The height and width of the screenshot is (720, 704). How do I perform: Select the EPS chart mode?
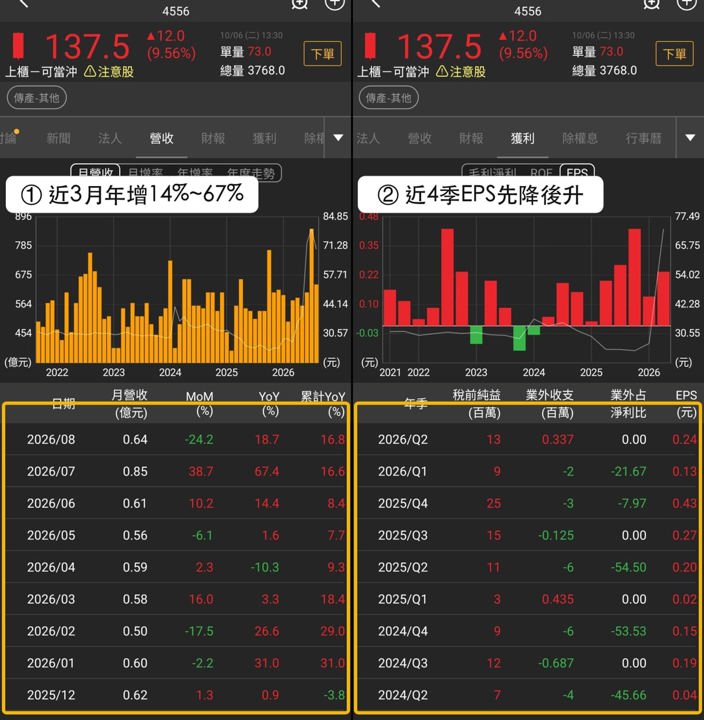(577, 172)
